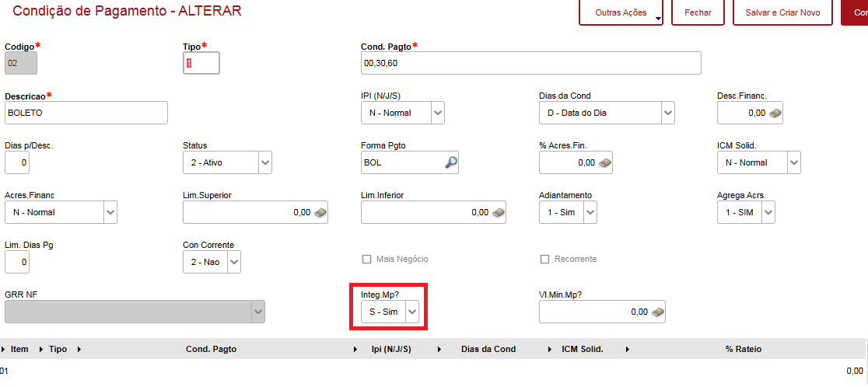This screenshot has height=387, width=868.
Task: Focus the Cond. Pagto text field
Action: (530, 63)
